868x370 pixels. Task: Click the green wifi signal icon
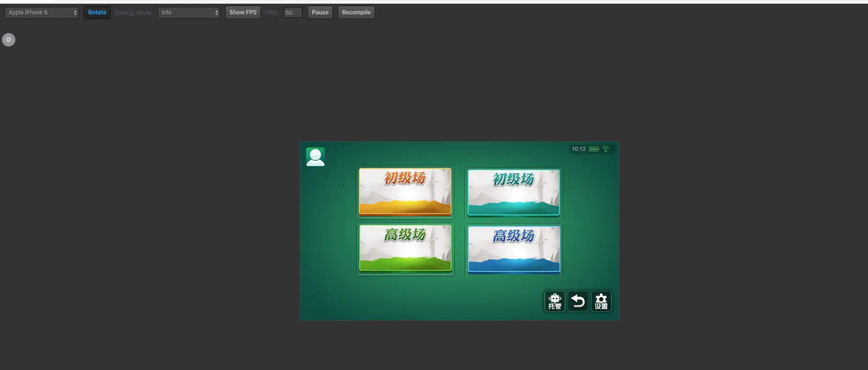coord(605,149)
